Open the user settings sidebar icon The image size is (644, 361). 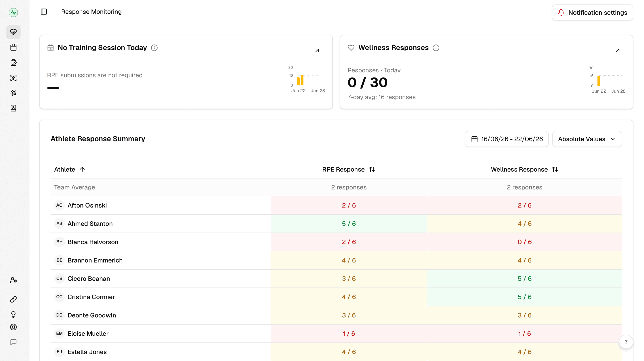pyautogui.click(x=13, y=280)
